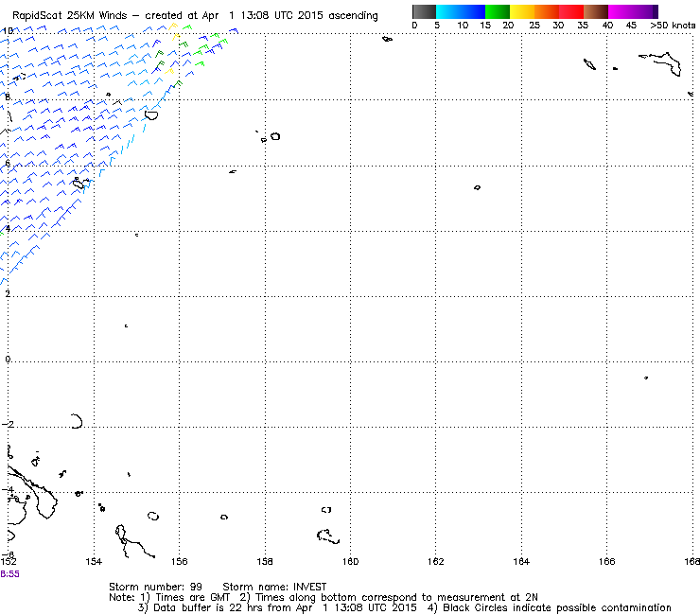Click the longitude axis label 164
Screen dimensions: 700x615
(x=521, y=561)
